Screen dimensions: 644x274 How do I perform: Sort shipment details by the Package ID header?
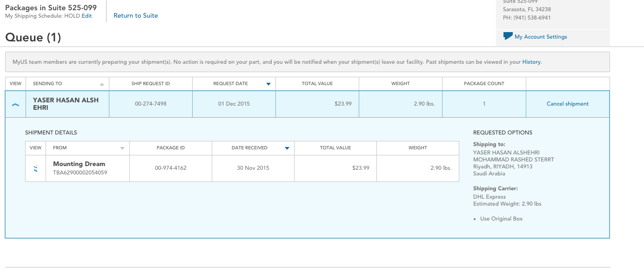point(171,148)
